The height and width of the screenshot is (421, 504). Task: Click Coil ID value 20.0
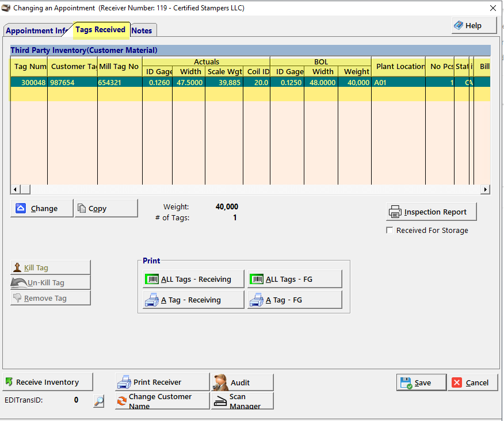pos(257,82)
